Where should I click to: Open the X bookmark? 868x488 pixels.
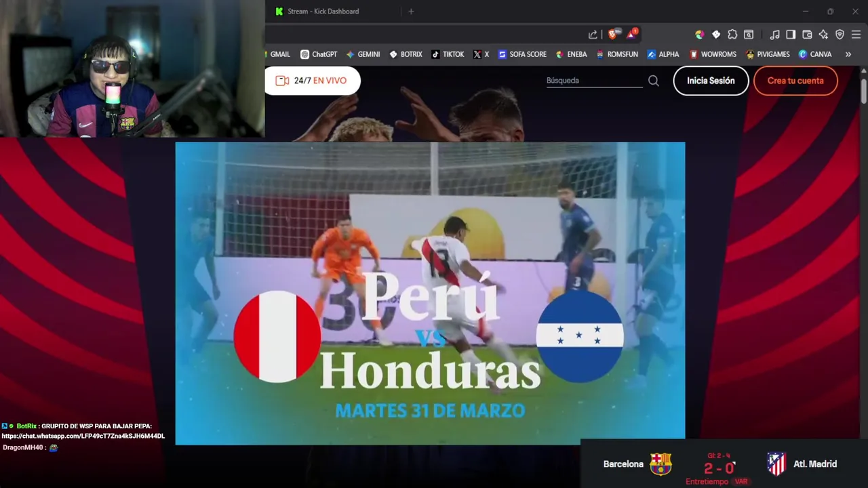click(x=481, y=54)
